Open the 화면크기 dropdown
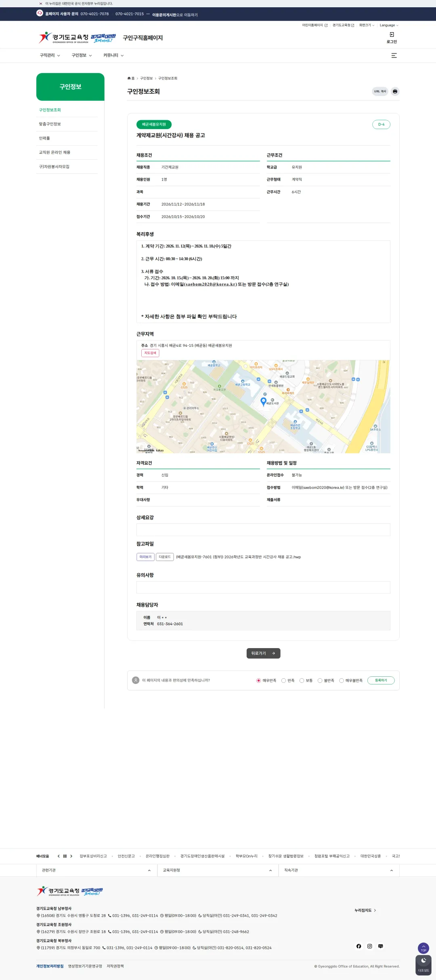 pos(367,25)
